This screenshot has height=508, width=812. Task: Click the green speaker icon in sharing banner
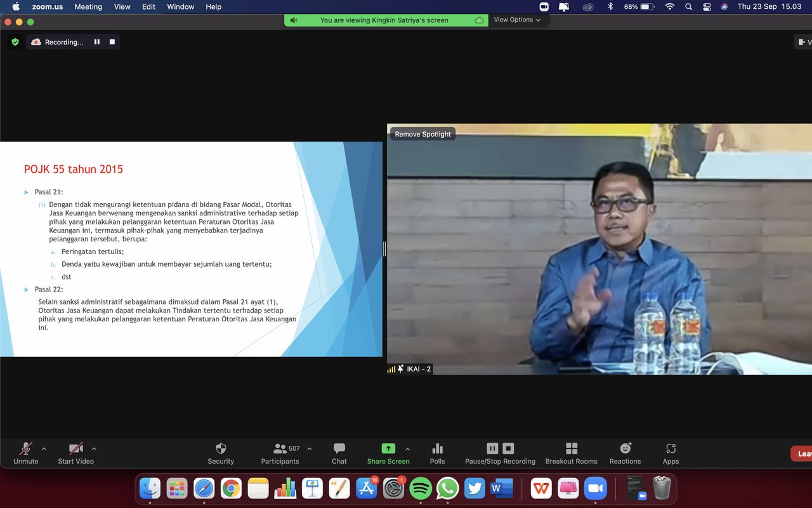293,20
